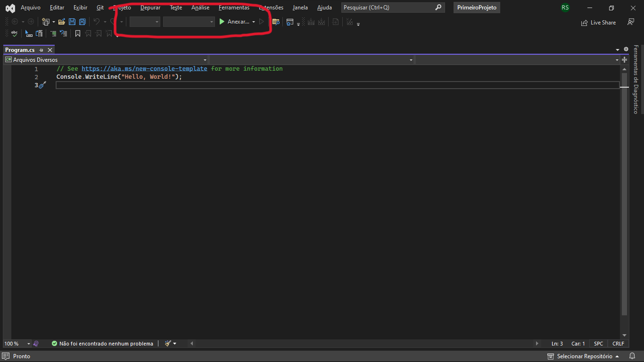
Task: Click the Anexar... button label
Action: pos(238,22)
